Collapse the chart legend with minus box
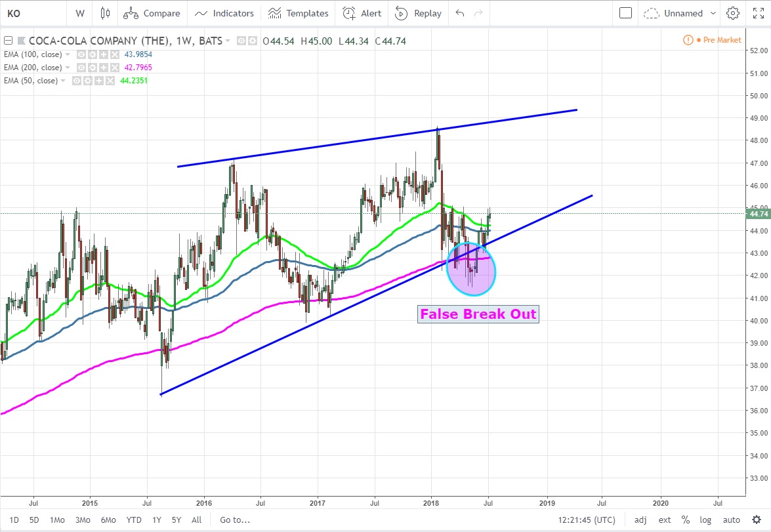 pyautogui.click(x=8, y=41)
